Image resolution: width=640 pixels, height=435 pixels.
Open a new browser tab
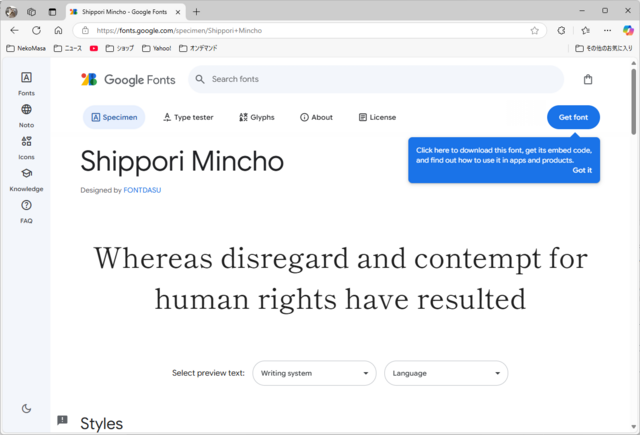point(196,12)
